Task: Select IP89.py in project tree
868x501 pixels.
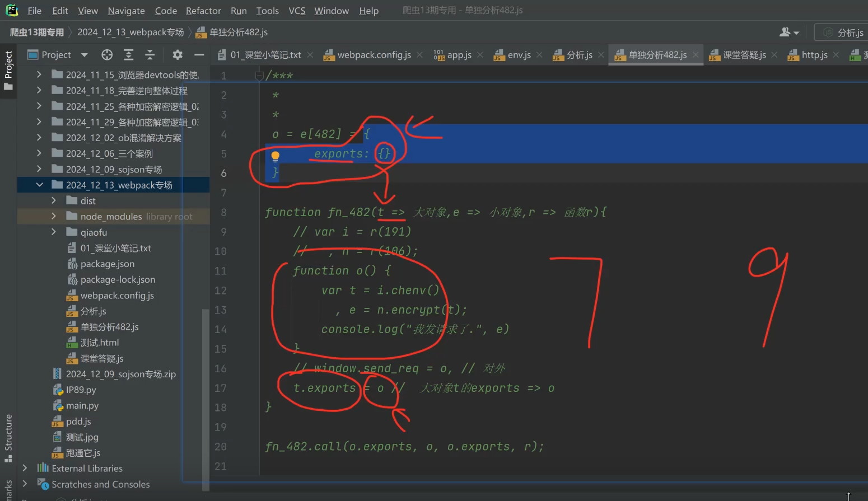Action: click(81, 390)
